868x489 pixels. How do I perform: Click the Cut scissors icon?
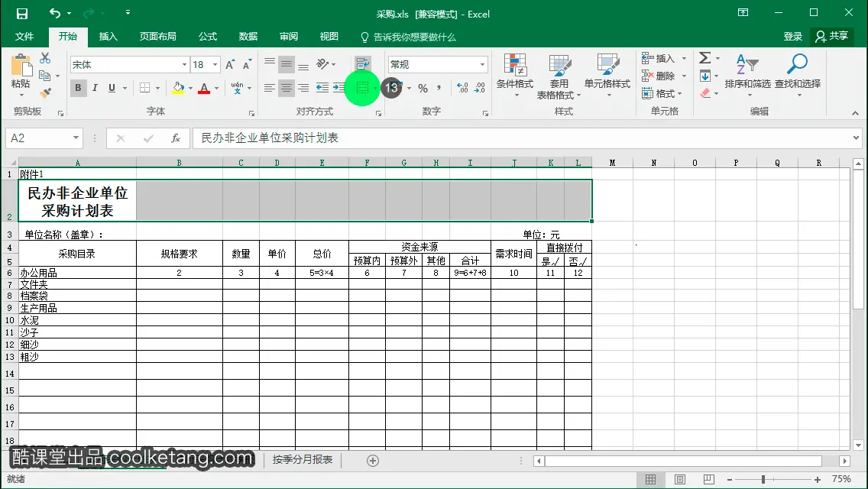point(45,57)
